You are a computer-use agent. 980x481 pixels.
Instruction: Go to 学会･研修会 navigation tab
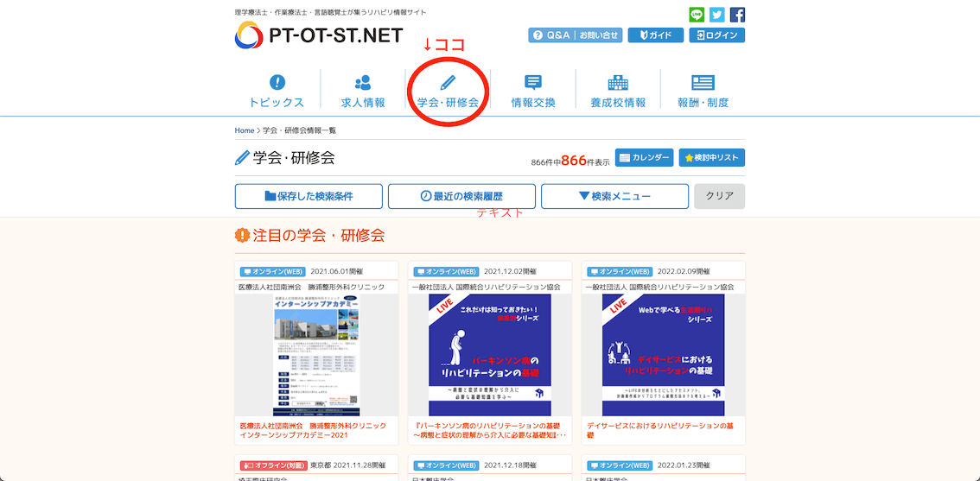(x=448, y=92)
